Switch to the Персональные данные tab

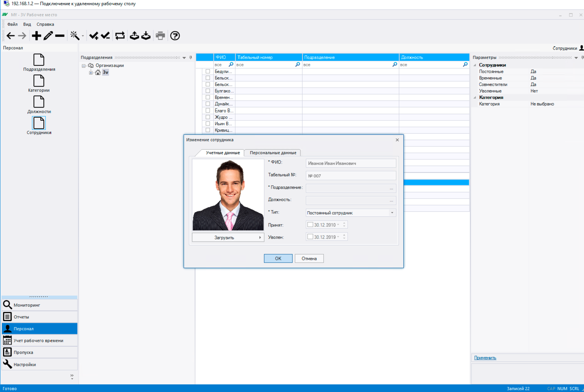(273, 153)
